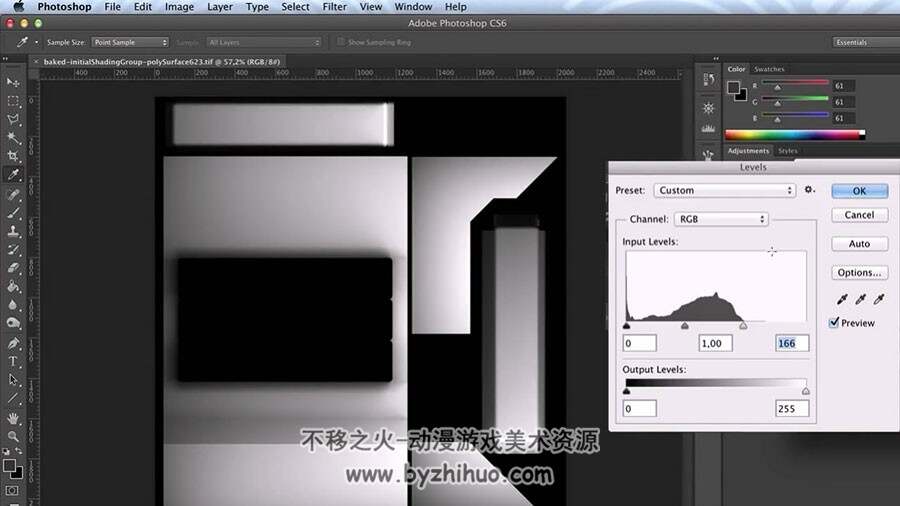900x506 pixels.
Task: Select the Dodge tool
Action: 13,323
